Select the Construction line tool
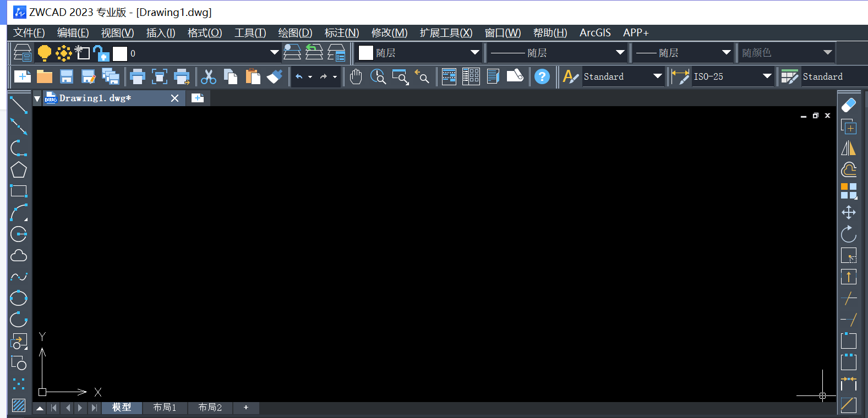 [x=19, y=127]
